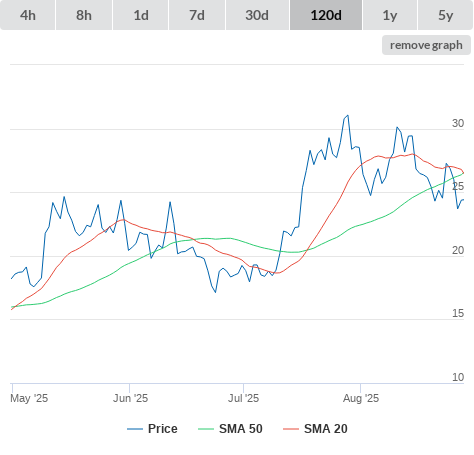Screen dimensions: 474x455
Task: Click the red SMA 20 line swatch
Action: coord(291,429)
